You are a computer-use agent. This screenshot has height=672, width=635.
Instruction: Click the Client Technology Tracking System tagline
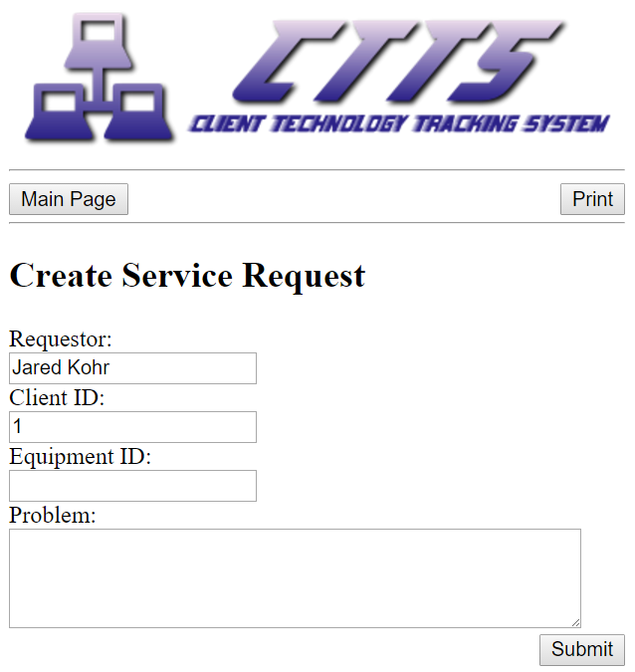(399, 123)
